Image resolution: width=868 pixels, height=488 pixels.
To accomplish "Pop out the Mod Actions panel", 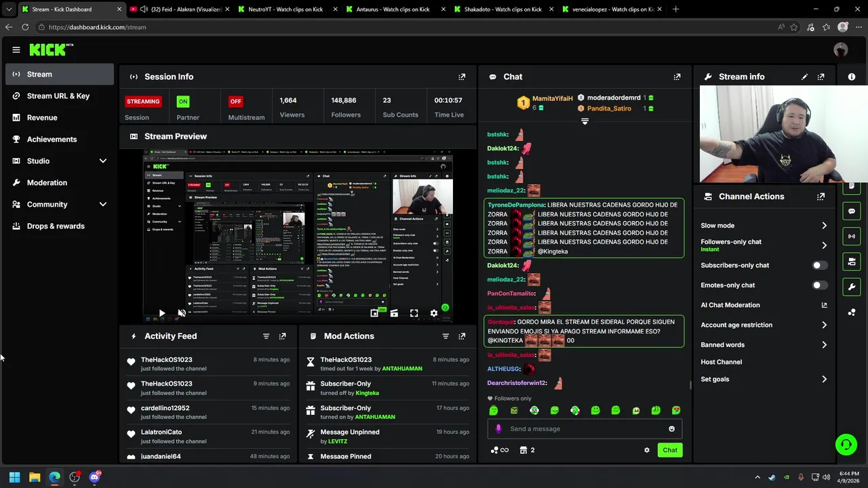I will coord(462,336).
